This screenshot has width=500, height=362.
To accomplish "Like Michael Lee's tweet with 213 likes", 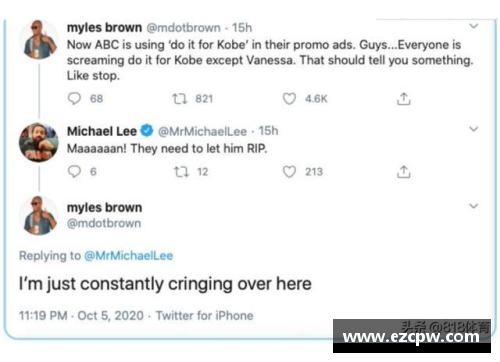I will 289,172.
